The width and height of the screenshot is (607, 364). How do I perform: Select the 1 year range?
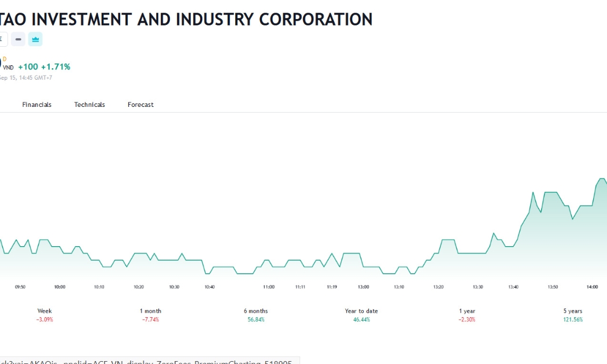point(467,315)
